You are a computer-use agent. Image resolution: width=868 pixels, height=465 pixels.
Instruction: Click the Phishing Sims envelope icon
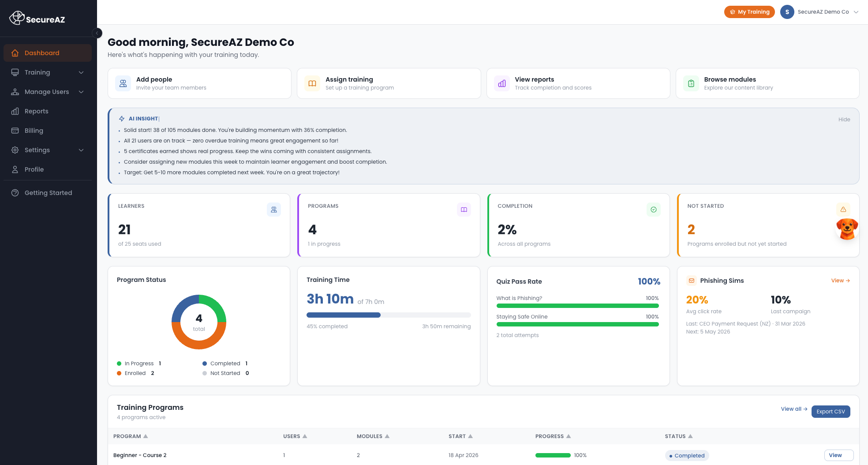[692, 281]
